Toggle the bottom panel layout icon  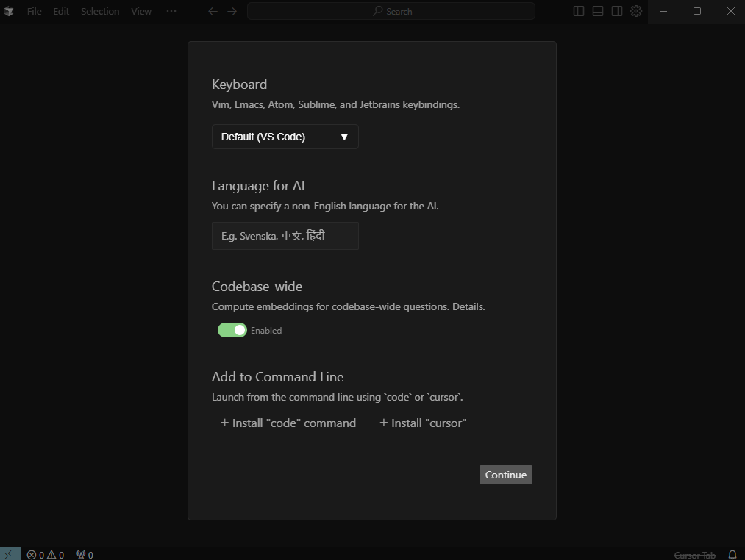(598, 11)
